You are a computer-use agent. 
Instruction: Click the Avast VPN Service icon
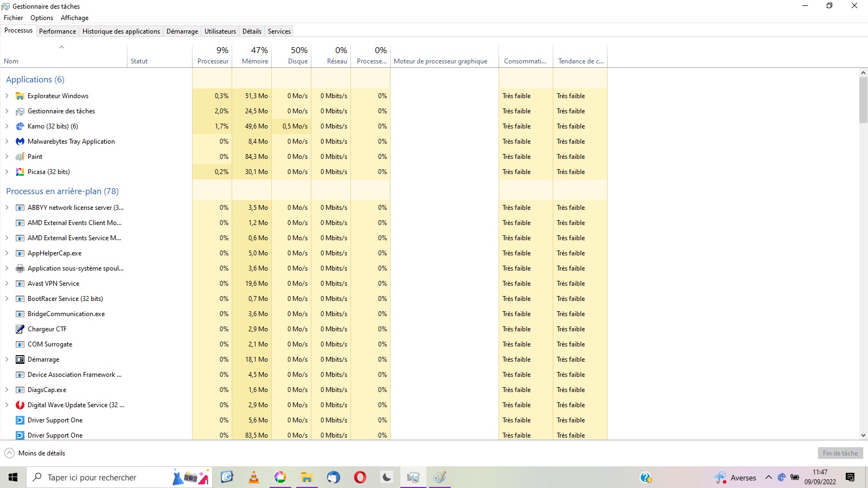coord(20,284)
